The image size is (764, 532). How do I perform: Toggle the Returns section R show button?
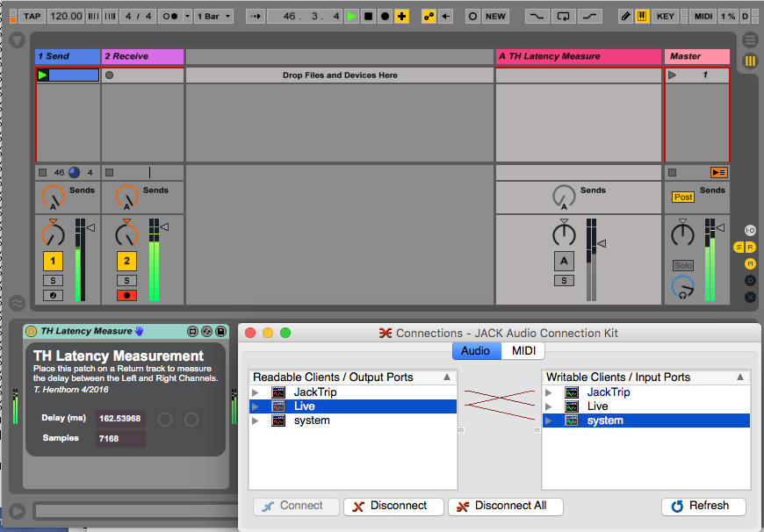(x=751, y=248)
